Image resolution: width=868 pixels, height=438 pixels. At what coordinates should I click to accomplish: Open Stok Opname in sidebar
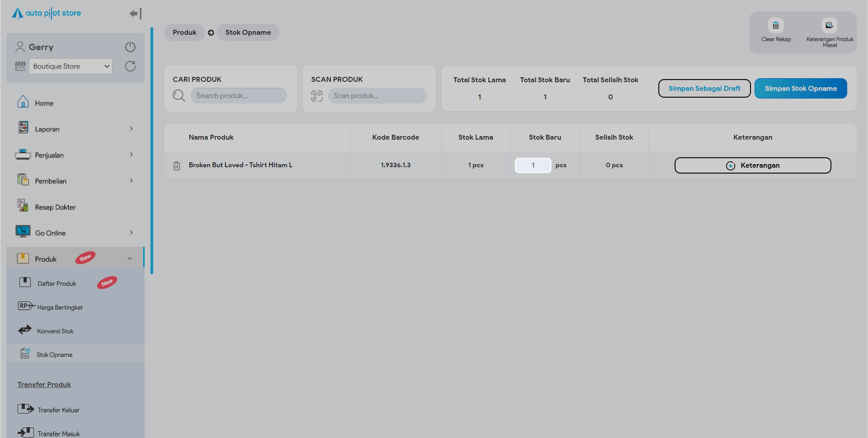click(x=54, y=355)
